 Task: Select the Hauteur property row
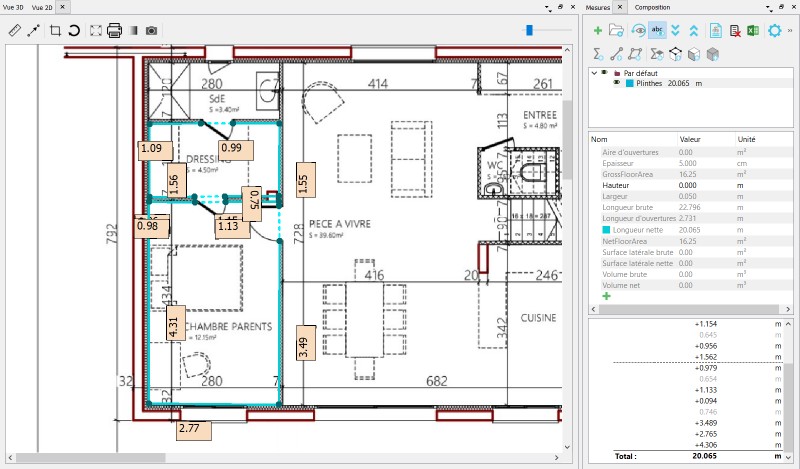pos(691,185)
